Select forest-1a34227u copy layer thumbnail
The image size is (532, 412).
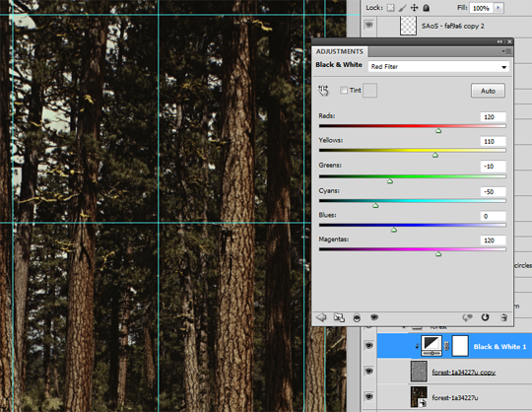tap(419, 372)
